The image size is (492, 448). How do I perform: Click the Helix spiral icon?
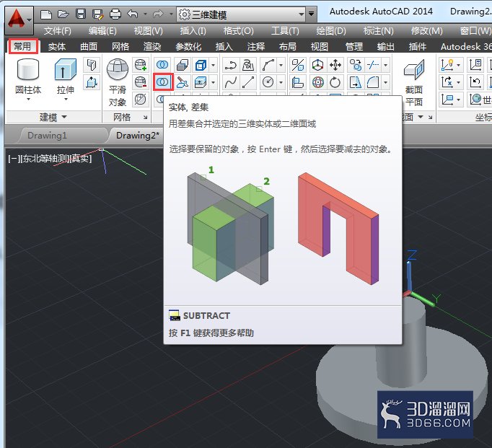pos(248,65)
